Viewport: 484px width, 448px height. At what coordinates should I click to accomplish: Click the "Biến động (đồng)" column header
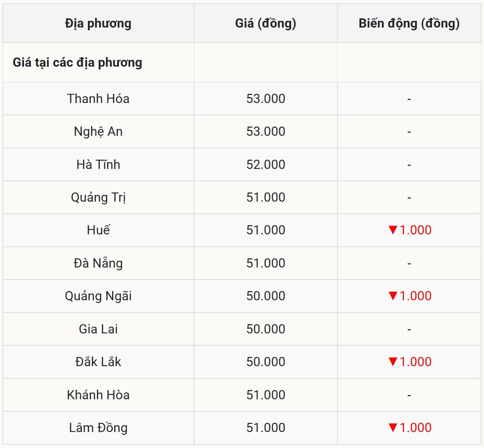(409, 24)
